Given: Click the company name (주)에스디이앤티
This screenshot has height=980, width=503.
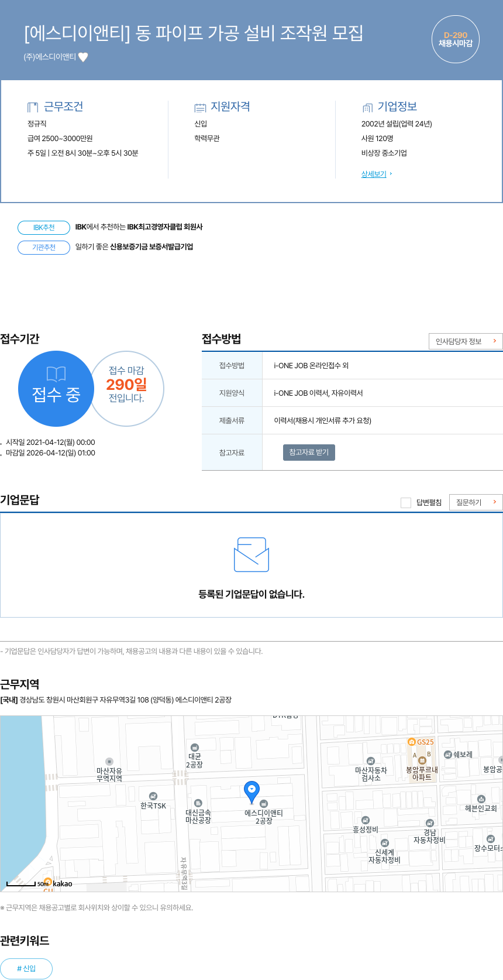Looking at the screenshot, I should (x=50, y=57).
